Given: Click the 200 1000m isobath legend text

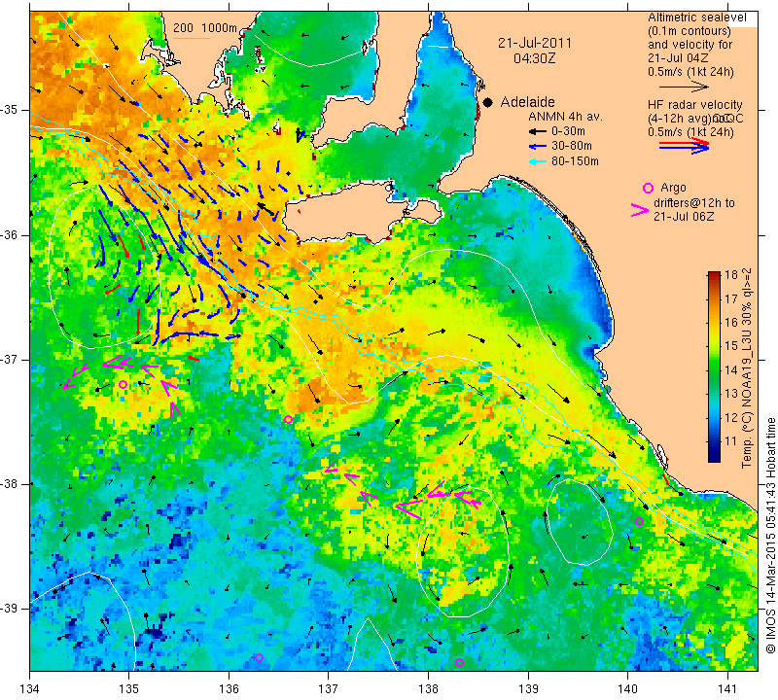Looking at the screenshot, I should [x=205, y=28].
